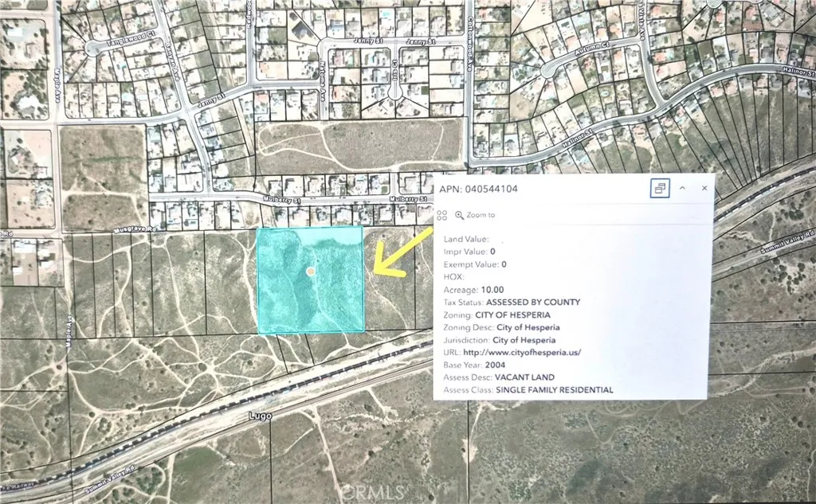Click the Lugo label on map

tap(261, 416)
